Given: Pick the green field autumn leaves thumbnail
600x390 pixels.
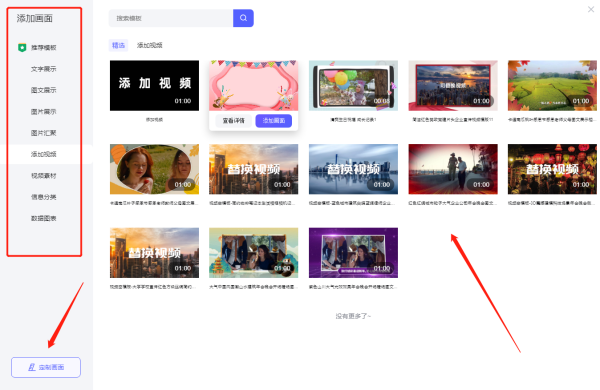Looking at the screenshot, I should 552,85.
